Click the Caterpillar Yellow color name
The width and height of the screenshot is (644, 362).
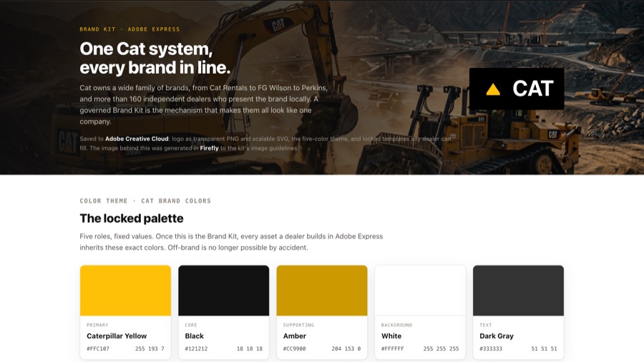point(116,336)
